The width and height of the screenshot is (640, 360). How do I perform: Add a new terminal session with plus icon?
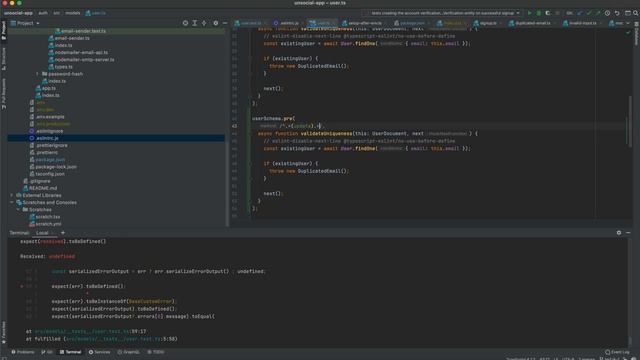(x=63, y=233)
